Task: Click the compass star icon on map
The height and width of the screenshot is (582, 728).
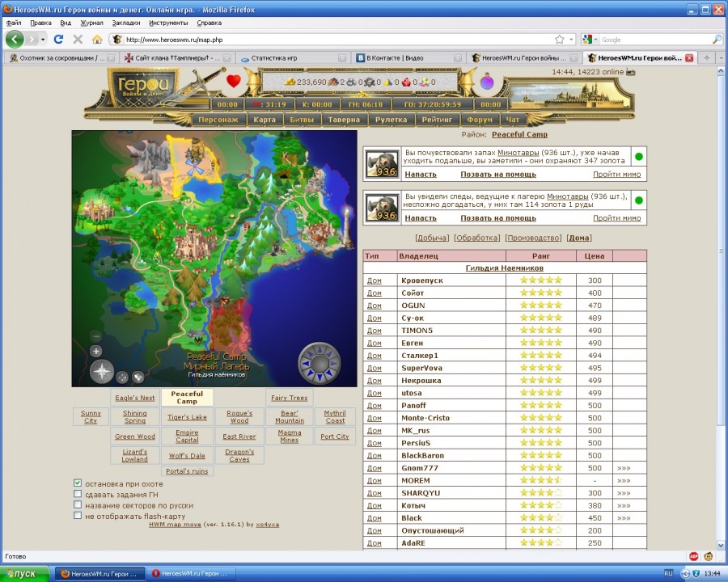Action: click(x=102, y=373)
